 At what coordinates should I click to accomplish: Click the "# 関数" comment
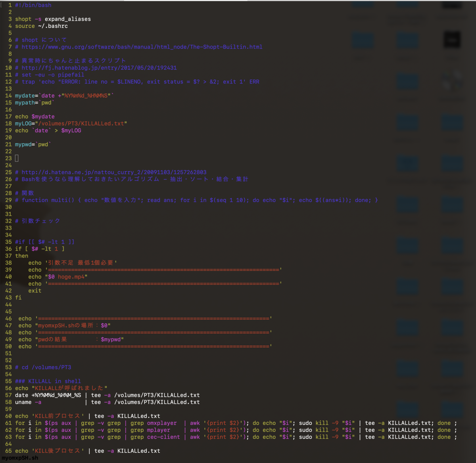25,193
